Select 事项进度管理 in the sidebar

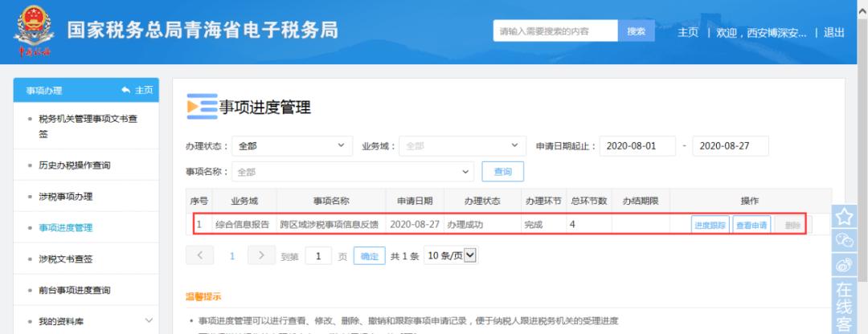pos(65,227)
